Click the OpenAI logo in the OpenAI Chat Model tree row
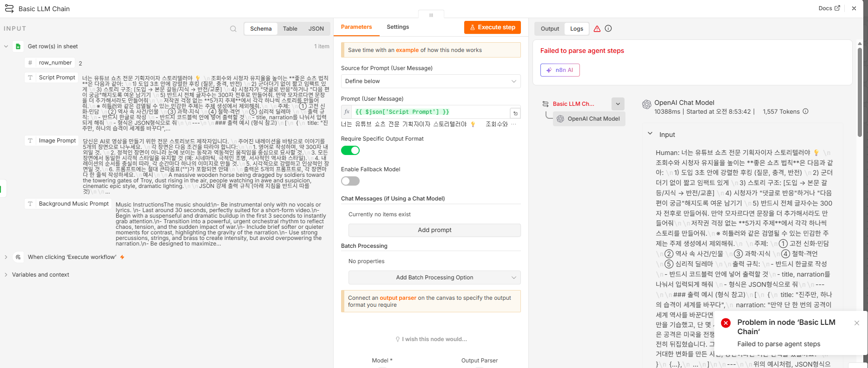The width and height of the screenshot is (868, 368). click(x=560, y=119)
